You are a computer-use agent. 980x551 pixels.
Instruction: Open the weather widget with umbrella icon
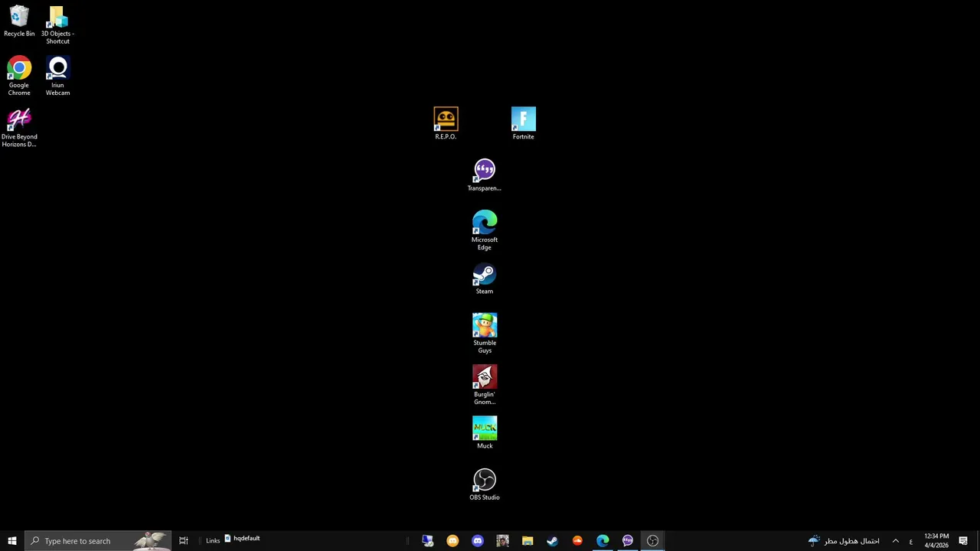tap(844, 541)
